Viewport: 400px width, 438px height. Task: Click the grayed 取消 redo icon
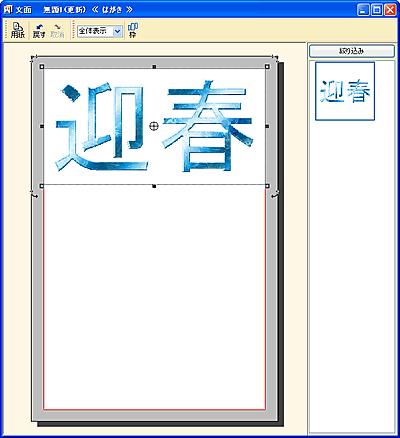(57, 30)
